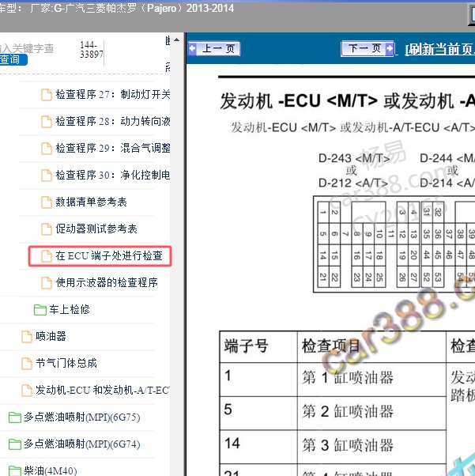Click the ECU connector pinout diagram
Screen dimensions: 475x476
(x=394, y=244)
